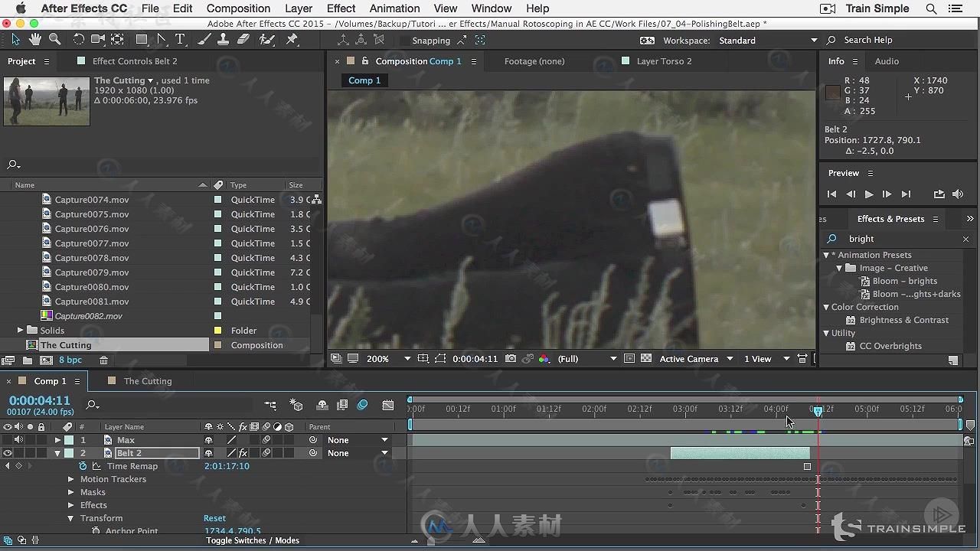This screenshot has height=551, width=980.
Task: Click the new composition icon in Project panel
Action: pyautogui.click(x=47, y=360)
